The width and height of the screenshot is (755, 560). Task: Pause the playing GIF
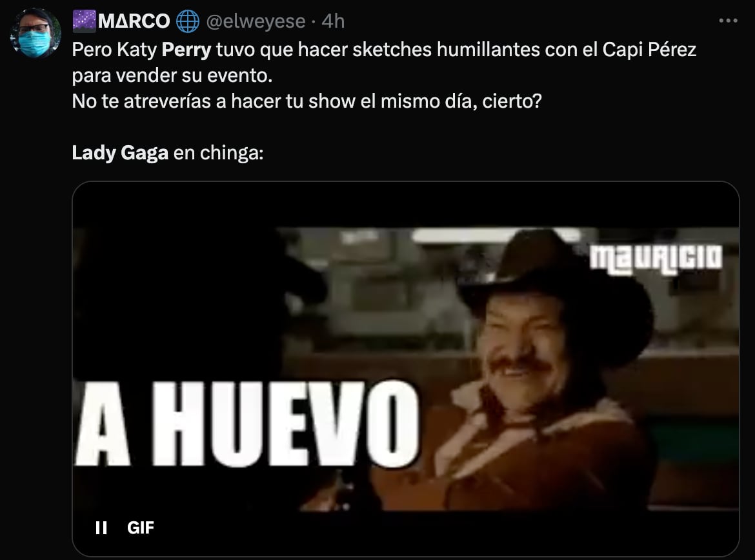(101, 528)
